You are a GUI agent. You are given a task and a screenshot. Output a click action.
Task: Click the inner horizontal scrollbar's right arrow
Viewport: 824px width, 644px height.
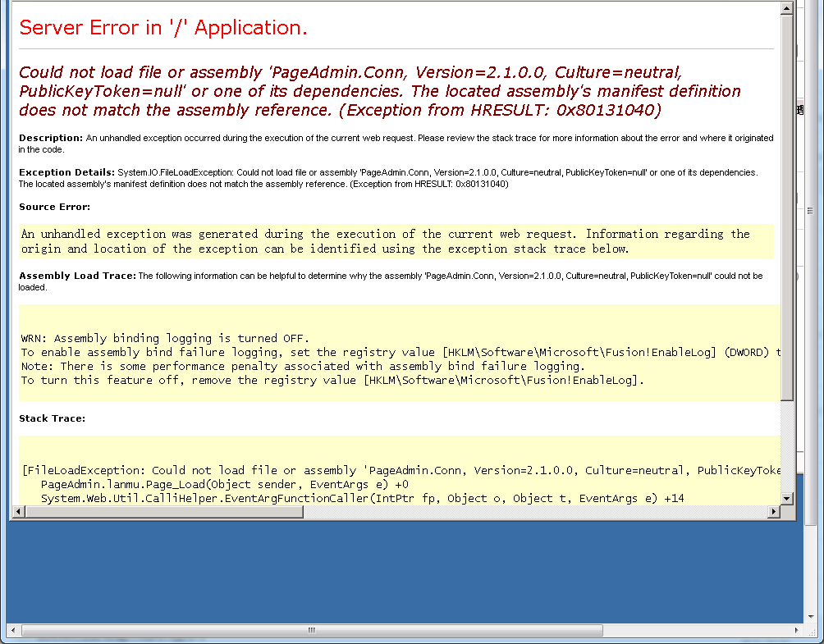pyautogui.click(x=773, y=512)
